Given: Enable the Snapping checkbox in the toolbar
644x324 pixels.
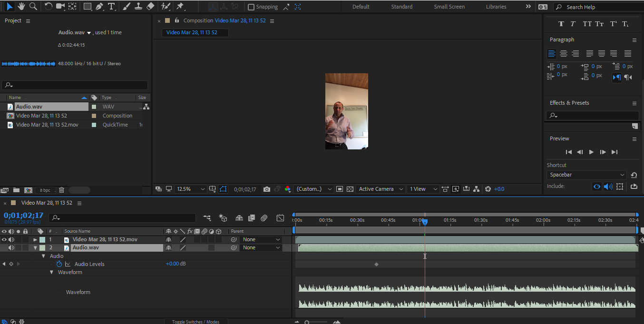Looking at the screenshot, I should pyautogui.click(x=251, y=7).
